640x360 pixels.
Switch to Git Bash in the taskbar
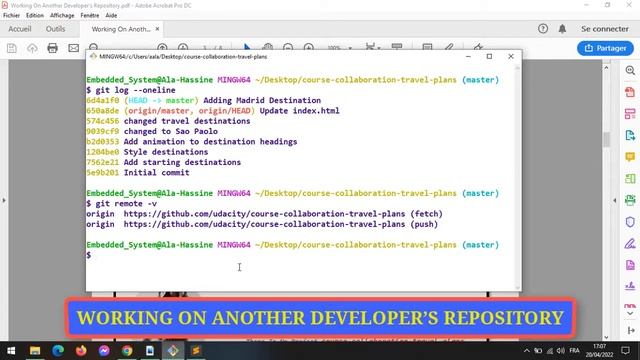173,351
